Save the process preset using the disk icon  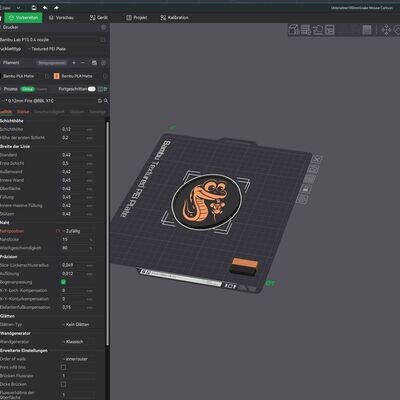tap(100, 101)
